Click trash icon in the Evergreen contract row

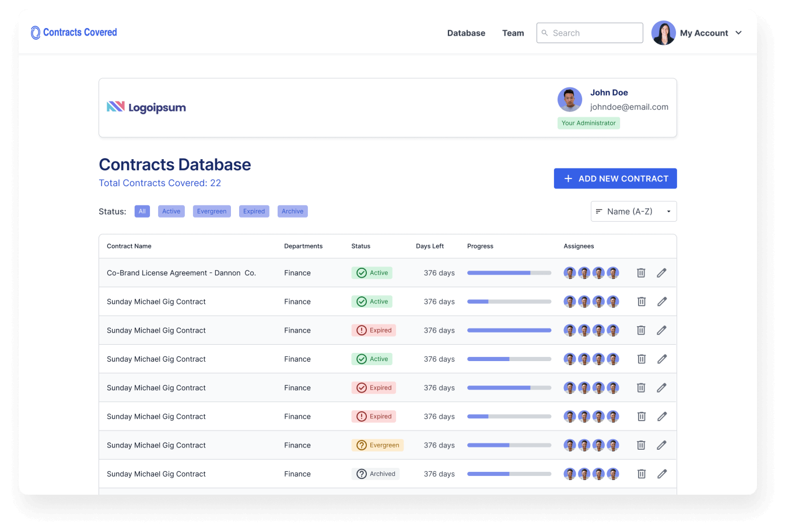tap(641, 445)
